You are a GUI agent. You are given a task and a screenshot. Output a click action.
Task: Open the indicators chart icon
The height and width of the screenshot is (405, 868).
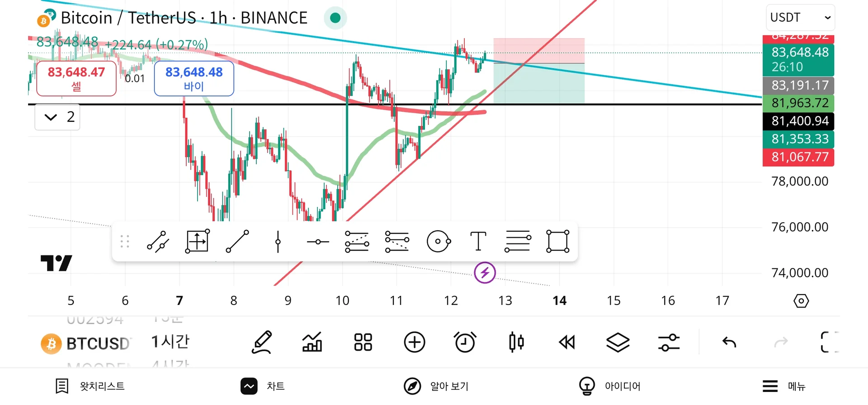(x=312, y=342)
